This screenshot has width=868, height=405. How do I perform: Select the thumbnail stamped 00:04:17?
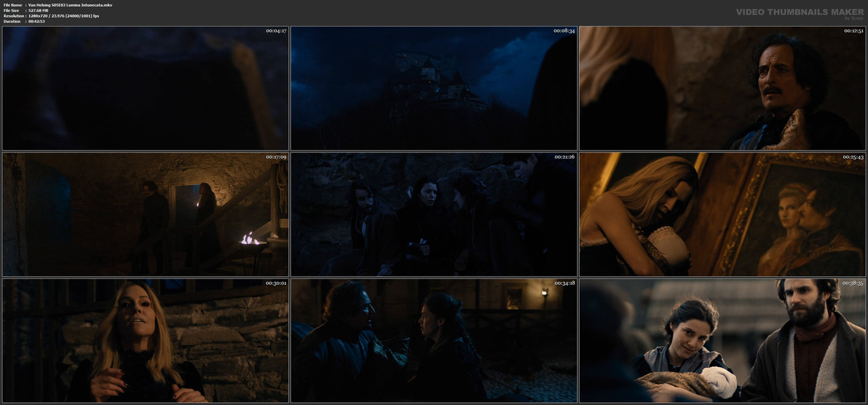coord(145,88)
